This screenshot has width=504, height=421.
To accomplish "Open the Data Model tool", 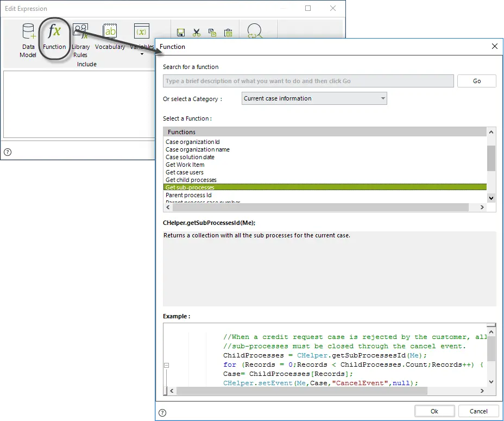I will click(28, 41).
